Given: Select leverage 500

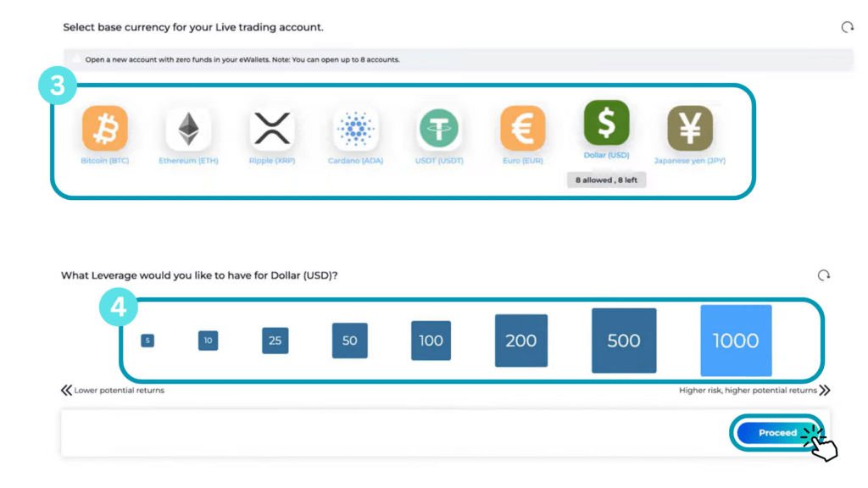Looking at the screenshot, I should pos(624,341).
